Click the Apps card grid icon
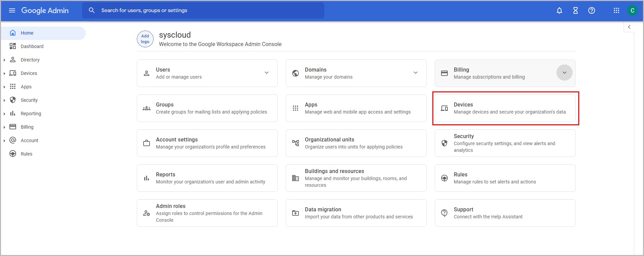Viewport: 644px width, 256px height. [x=296, y=108]
